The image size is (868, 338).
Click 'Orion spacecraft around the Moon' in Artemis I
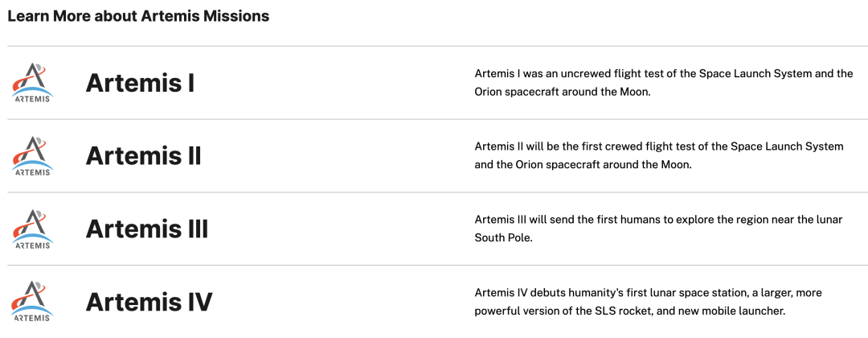tap(562, 92)
